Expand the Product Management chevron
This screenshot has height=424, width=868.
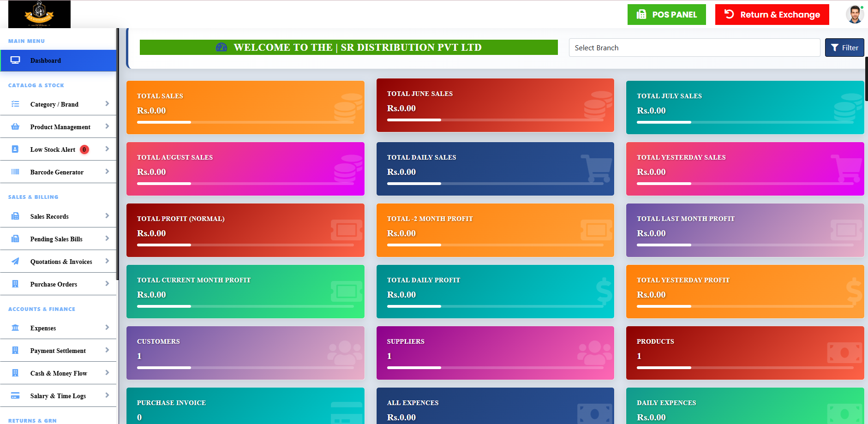tap(107, 126)
